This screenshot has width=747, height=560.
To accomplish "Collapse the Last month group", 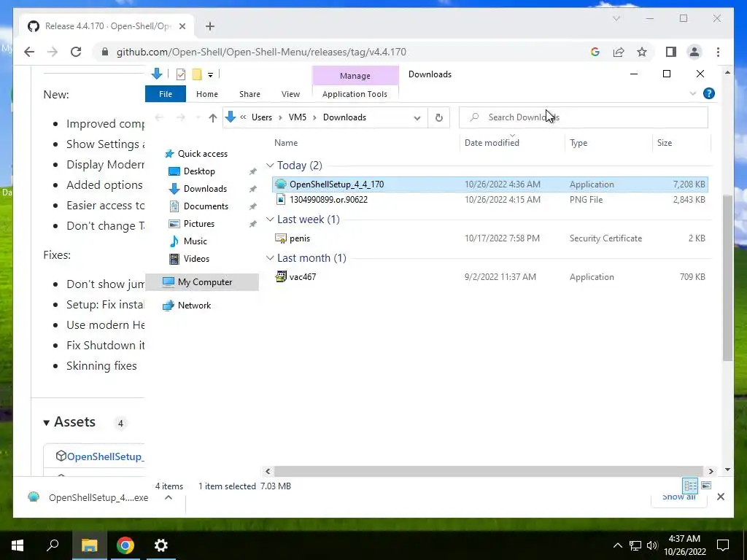I will click(x=270, y=257).
